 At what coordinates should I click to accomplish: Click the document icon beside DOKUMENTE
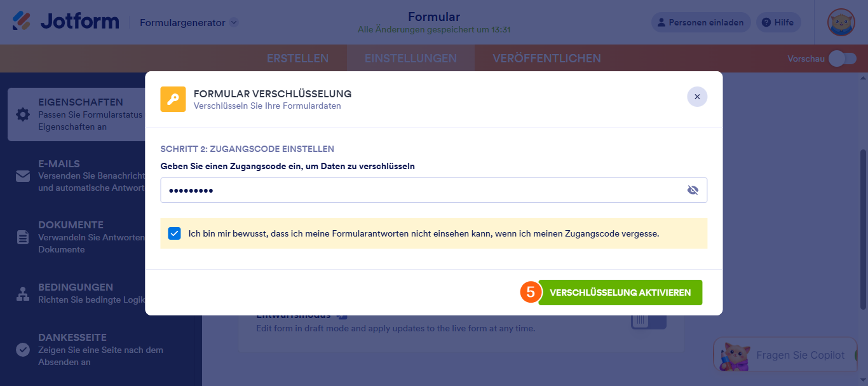click(23, 237)
